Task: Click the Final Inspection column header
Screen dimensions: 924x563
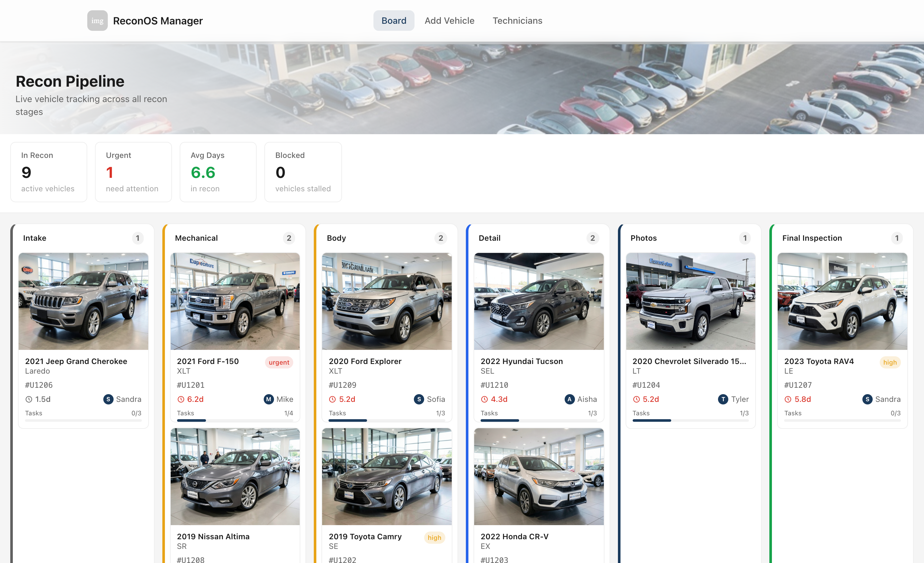Action: point(842,238)
